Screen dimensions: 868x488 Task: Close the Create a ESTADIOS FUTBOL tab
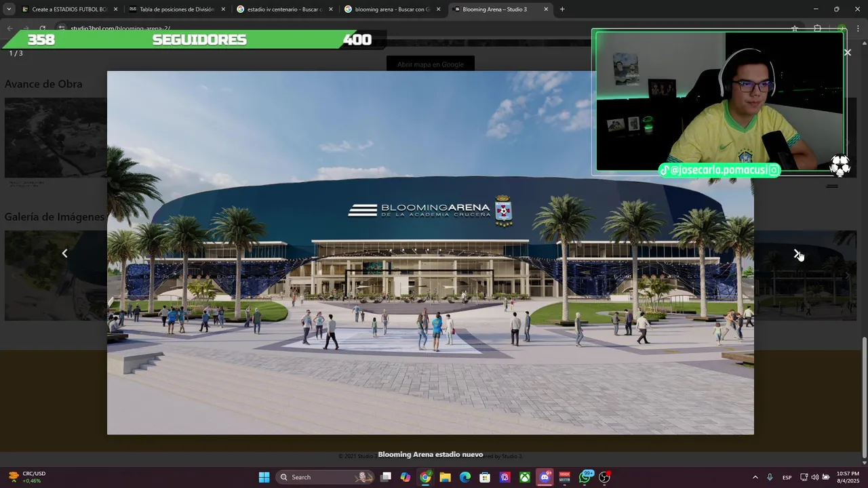click(115, 9)
